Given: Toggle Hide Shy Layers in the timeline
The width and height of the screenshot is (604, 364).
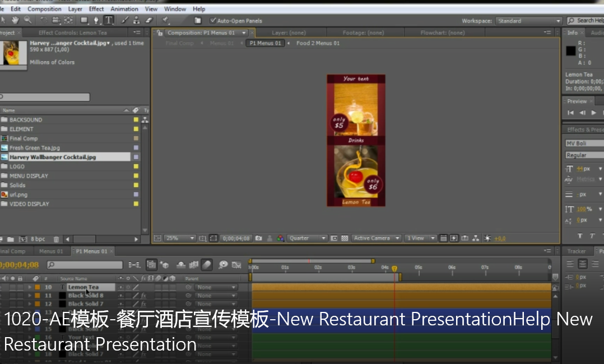Looking at the screenshot, I should 180,265.
